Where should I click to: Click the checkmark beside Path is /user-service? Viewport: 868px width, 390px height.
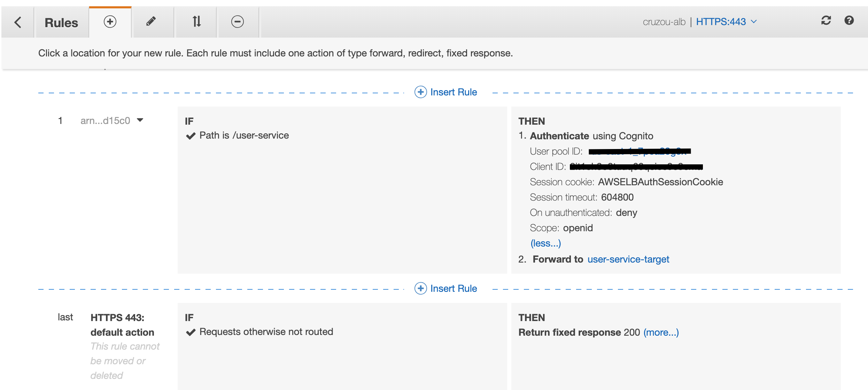[x=191, y=135]
